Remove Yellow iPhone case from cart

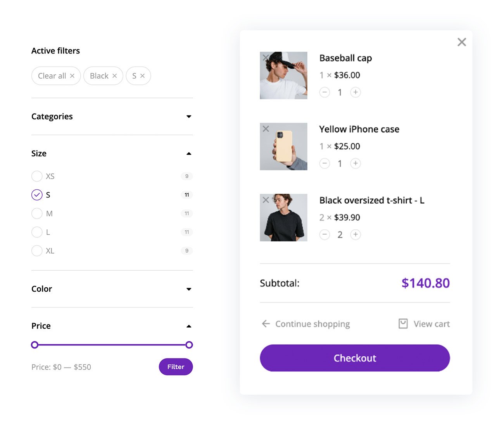coord(266,129)
